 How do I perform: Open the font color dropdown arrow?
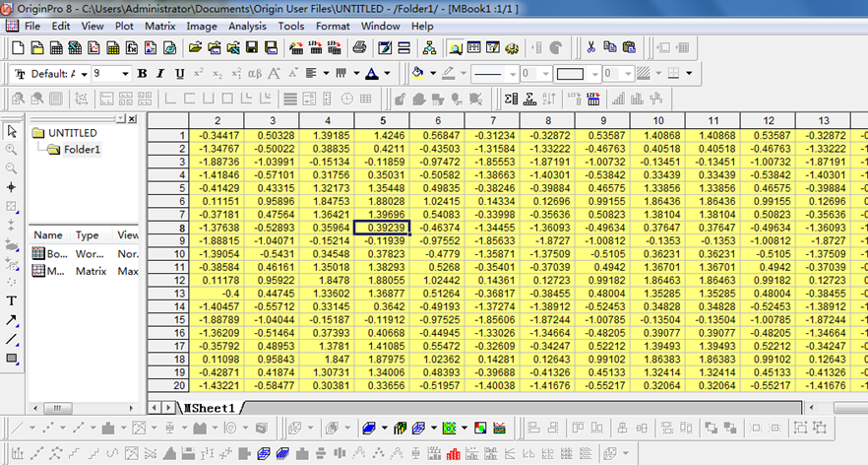[387, 74]
